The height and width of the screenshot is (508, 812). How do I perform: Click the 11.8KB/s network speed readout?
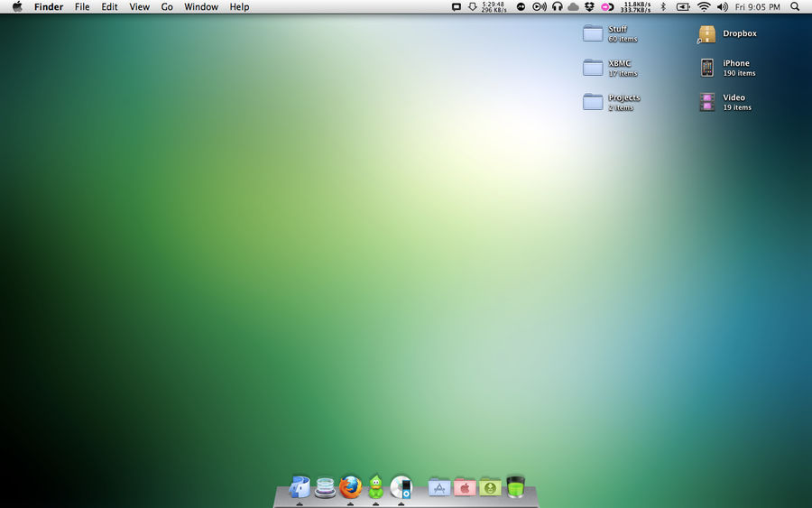pos(637,5)
